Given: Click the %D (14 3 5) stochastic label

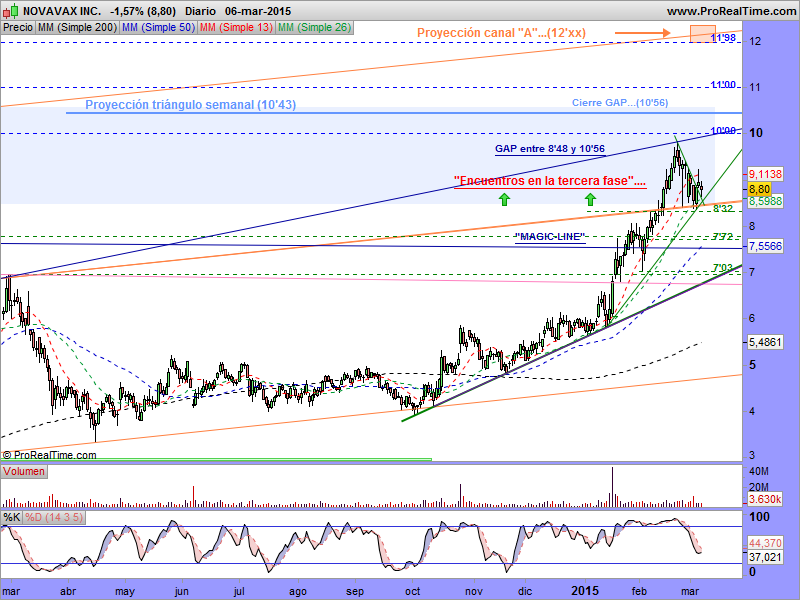Looking at the screenshot, I should (54, 517).
